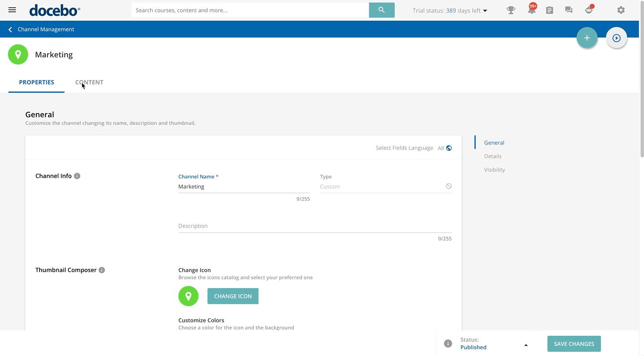The height and width of the screenshot is (356, 644).
Task: Click the globe language icon
Action: (x=449, y=148)
